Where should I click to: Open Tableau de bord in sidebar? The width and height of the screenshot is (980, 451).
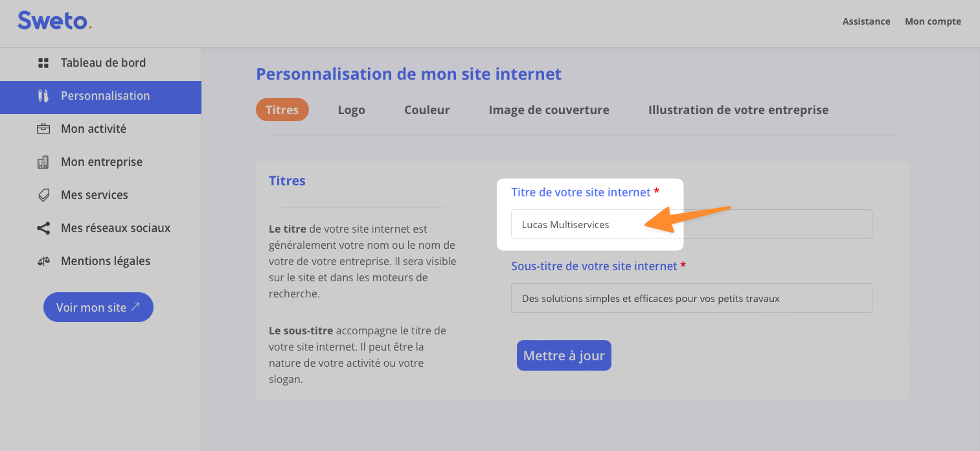(x=103, y=63)
